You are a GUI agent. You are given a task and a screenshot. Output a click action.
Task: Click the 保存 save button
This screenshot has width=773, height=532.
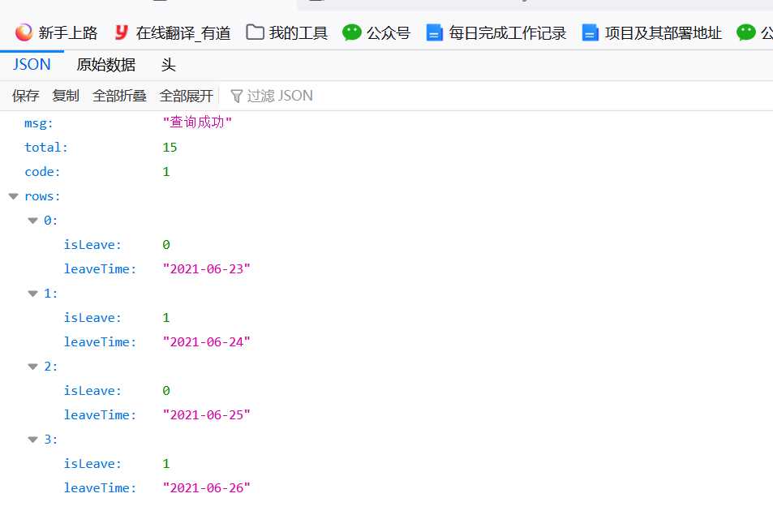26,96
